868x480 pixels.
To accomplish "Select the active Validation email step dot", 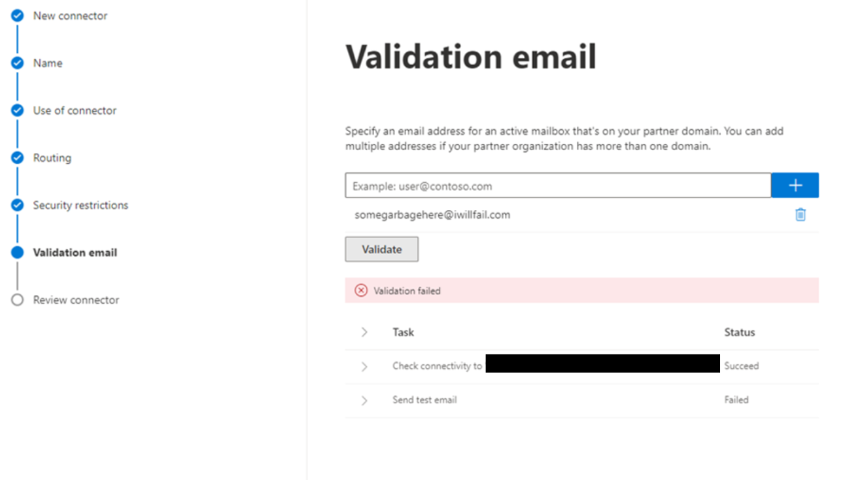I will 17,253.
